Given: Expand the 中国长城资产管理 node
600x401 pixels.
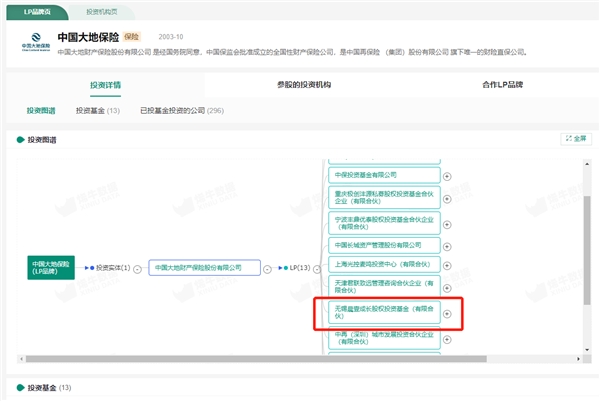Looking at the screenshot, I should pos(447,247).
